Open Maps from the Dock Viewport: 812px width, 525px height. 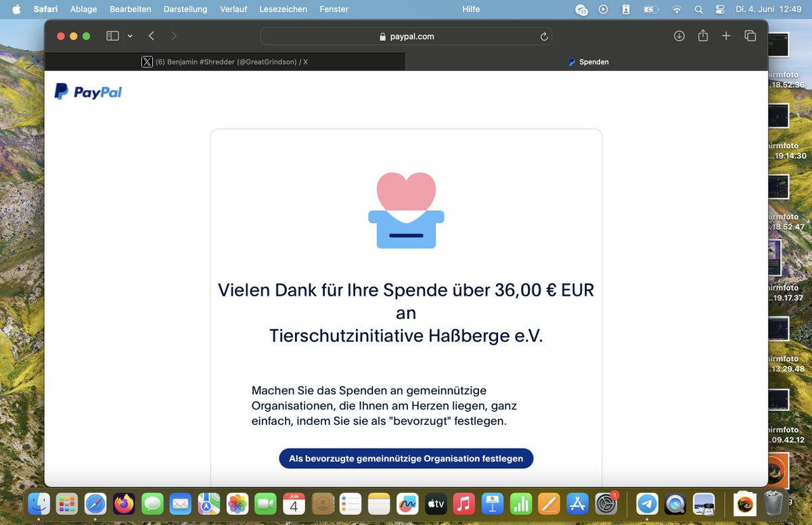click(x=209, y=503)
